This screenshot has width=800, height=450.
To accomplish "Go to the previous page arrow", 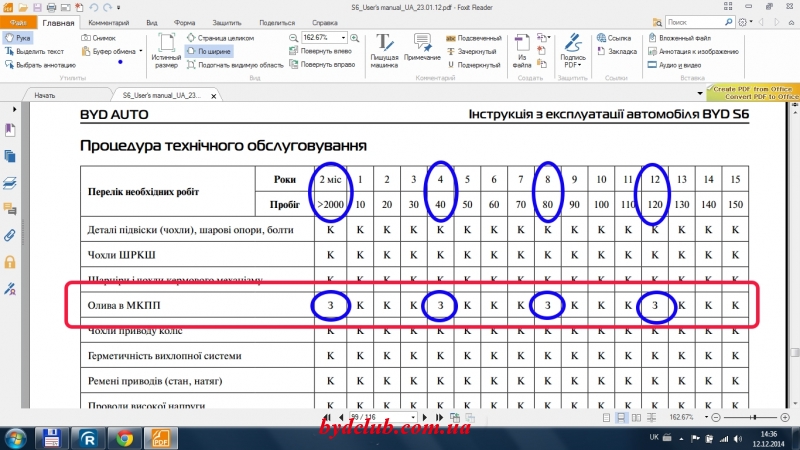I will click(341, 417).
